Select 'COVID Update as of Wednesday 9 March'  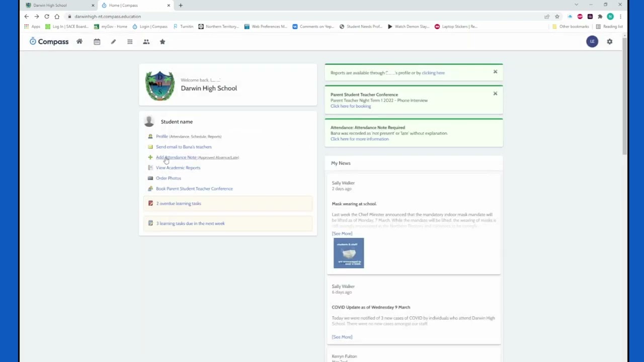(371, 307)
